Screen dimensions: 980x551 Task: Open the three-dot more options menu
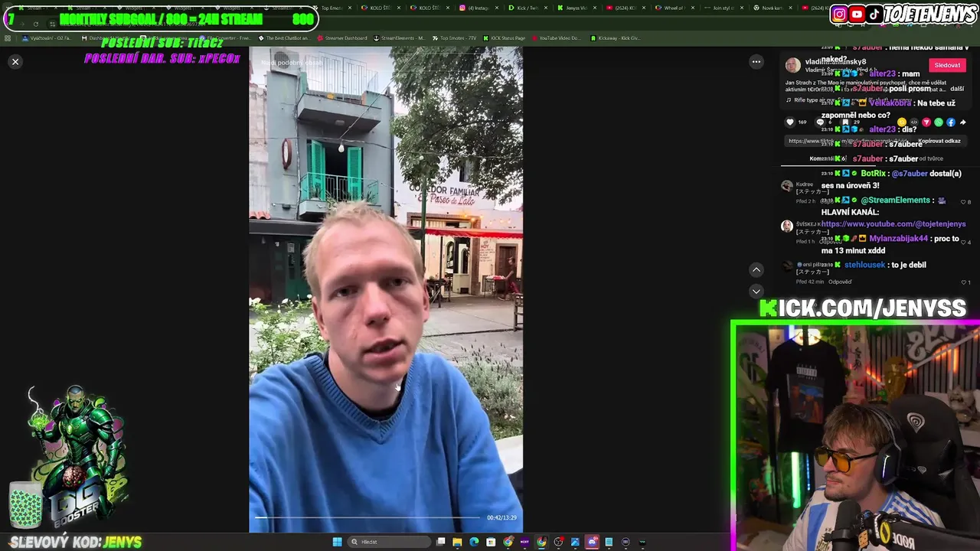[x=756, y=61]
